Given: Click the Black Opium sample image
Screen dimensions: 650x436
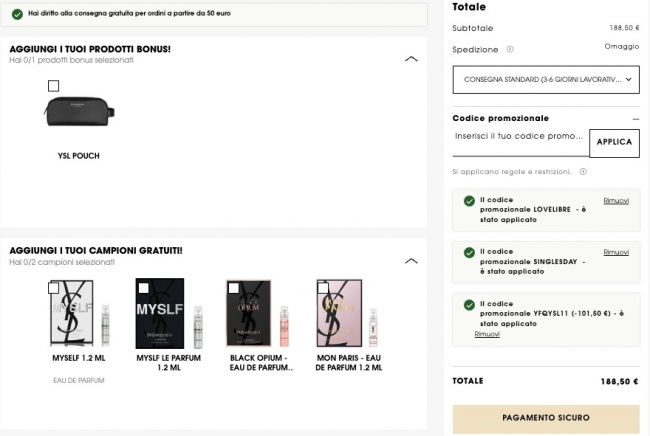Looking at the screenshot, I should pos(249,313).
